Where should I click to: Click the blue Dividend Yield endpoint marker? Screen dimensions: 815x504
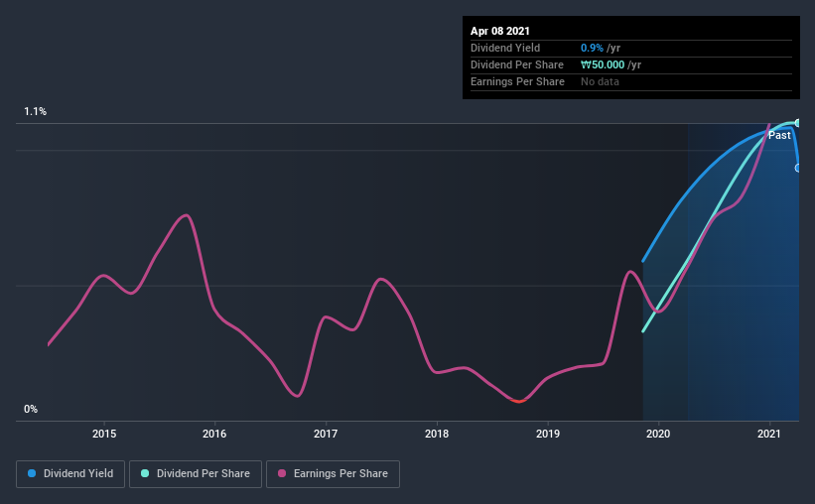[798, 168]
